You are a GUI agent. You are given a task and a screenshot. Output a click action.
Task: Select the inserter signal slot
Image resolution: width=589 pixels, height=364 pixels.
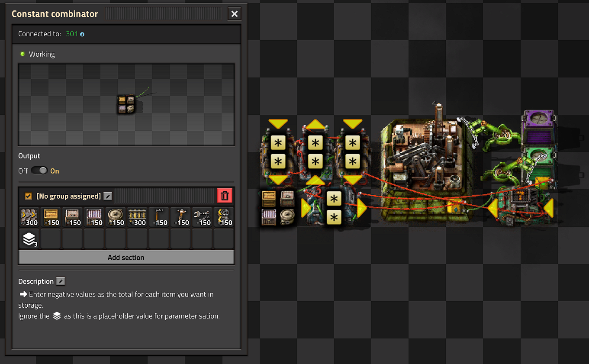[x=203, y=217]
